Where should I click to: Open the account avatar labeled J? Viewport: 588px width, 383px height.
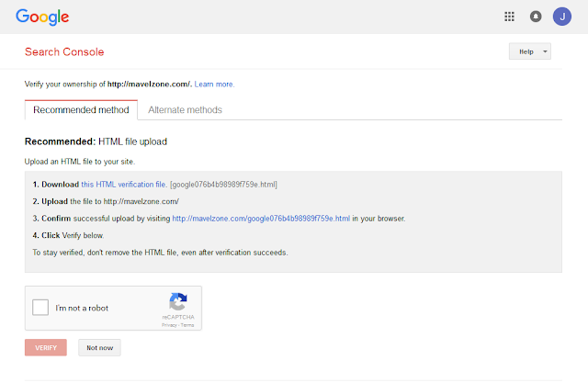561,17
